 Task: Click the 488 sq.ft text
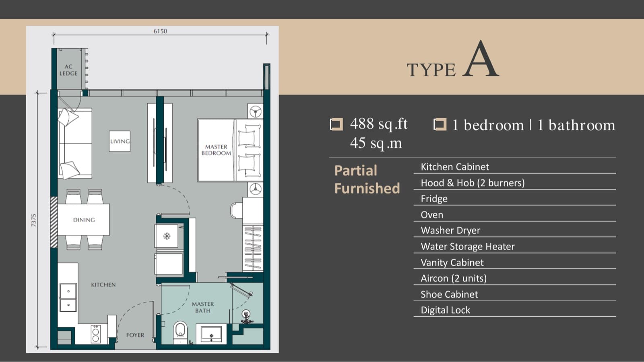pos(379,124)
